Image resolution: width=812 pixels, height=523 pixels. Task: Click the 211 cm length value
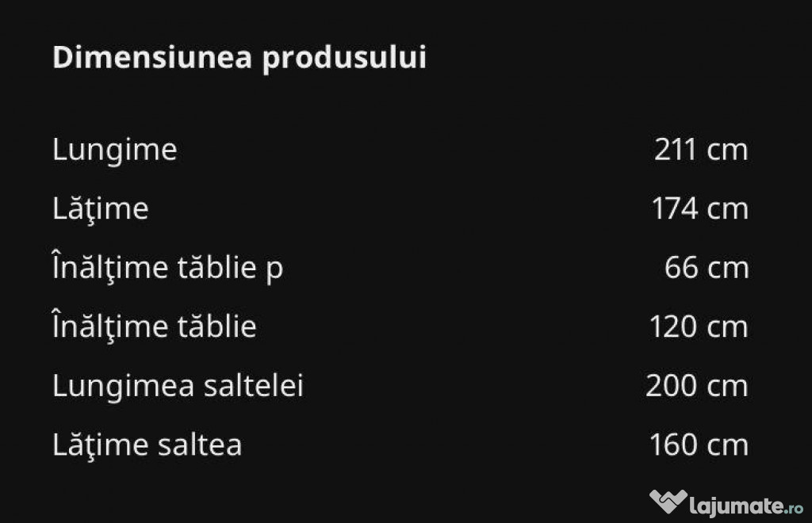click(x=701, y=150)
